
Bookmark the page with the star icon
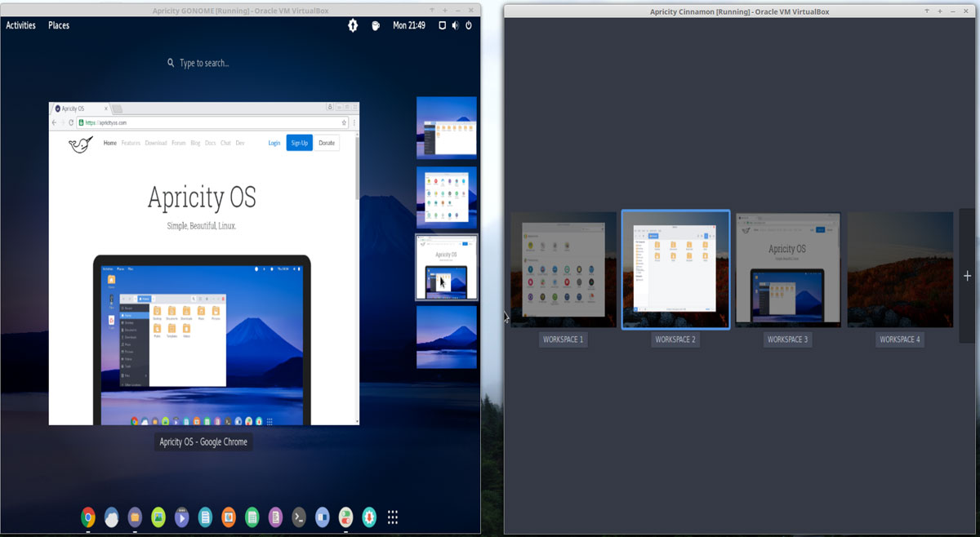pos(344,122)
